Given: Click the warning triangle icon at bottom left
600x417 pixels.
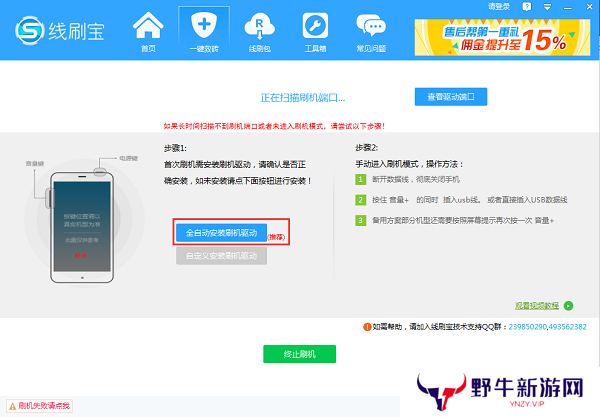Looking at the screenshot, I should tap(13, 406).
